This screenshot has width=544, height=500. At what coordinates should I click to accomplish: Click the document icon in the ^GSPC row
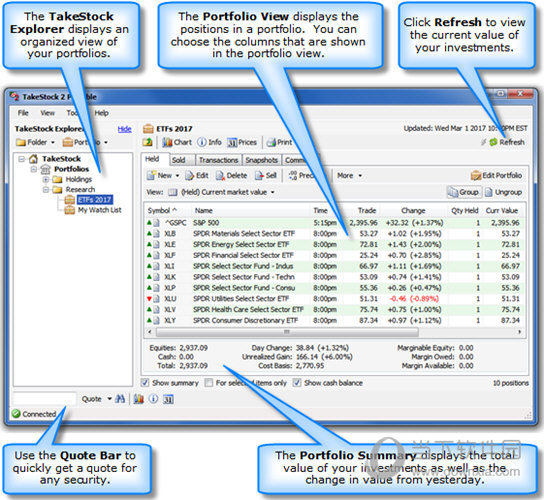pos(156,223)
